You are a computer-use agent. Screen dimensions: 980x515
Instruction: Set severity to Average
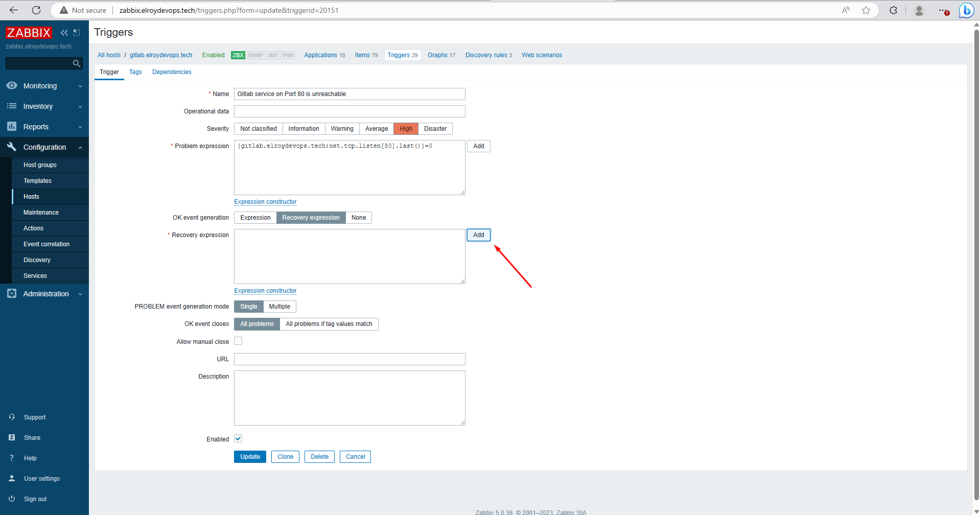click(377, 129)
